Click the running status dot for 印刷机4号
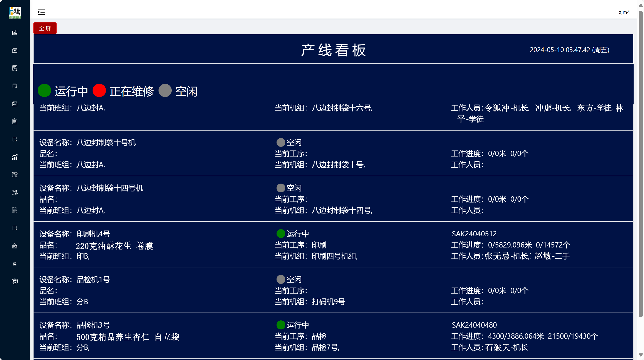This screenshot has width=644, height=360. click(x=281, y=234)
